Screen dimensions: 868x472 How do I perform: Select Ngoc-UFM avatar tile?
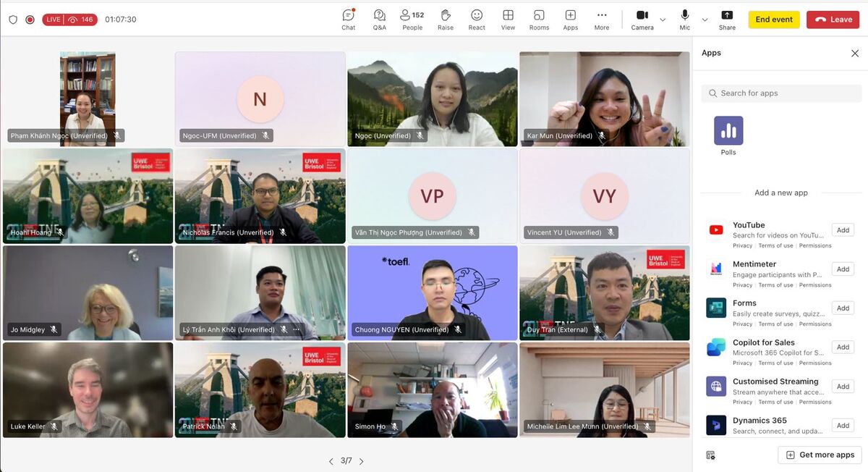(x=260, y=98)
